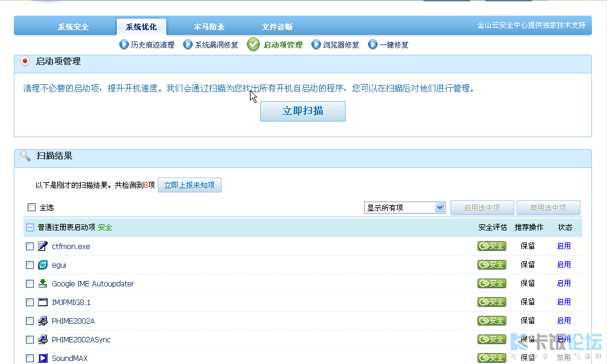Viewport: 607px width, 364px height.
Task: Click the egui program icon
Action: tap(43, 265)
